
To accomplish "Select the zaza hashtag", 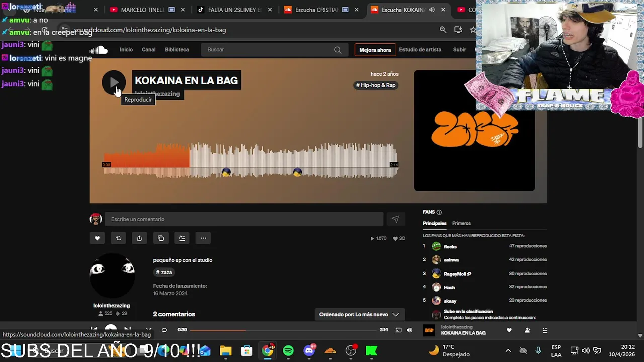I will coord(164,272).
